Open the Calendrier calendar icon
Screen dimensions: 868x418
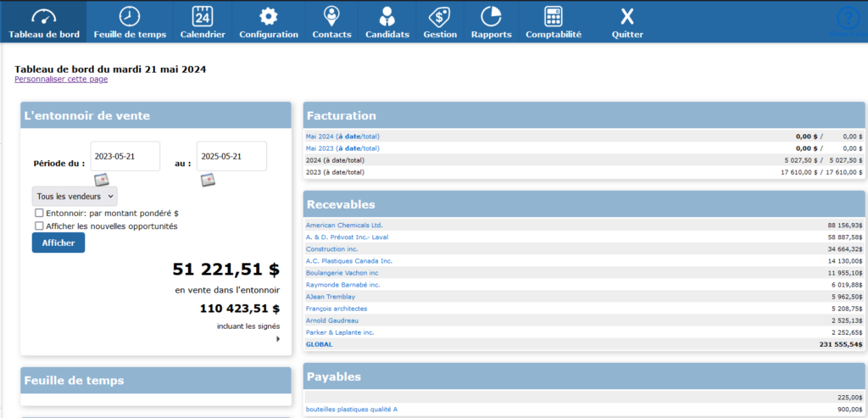click(203, 17)
